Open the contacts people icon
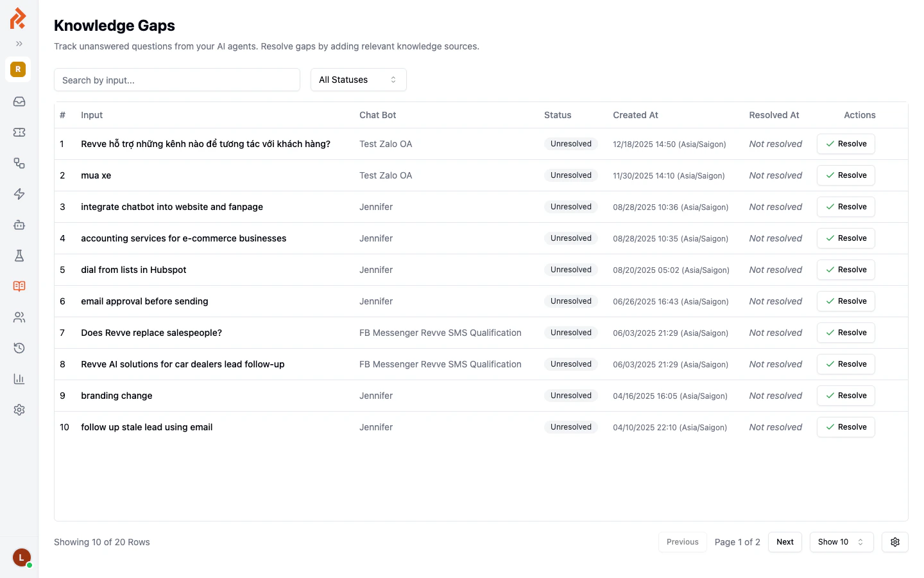Image resolution: width=924 pixels, height=578 pixels. tap(19, 317)
